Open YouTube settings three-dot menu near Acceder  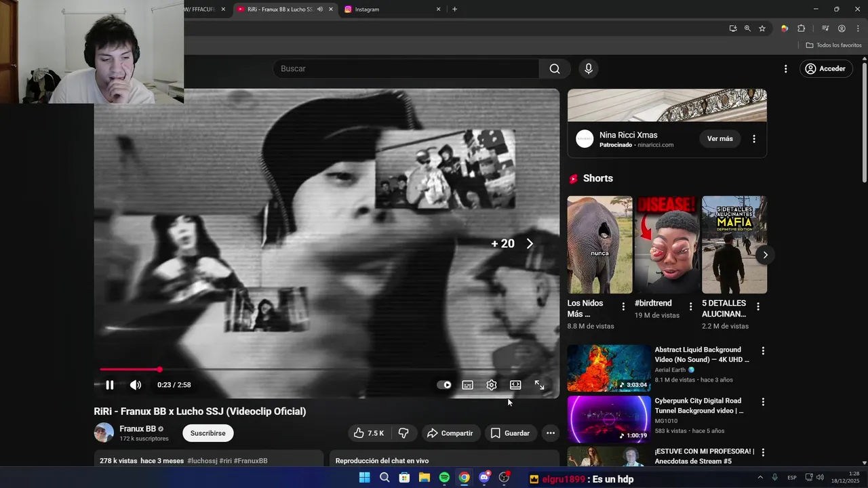[x=786, y=68]
